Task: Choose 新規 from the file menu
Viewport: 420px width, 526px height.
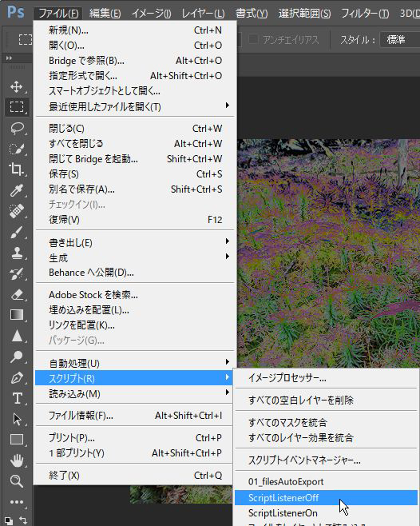Action: click(x=136, y=30)
